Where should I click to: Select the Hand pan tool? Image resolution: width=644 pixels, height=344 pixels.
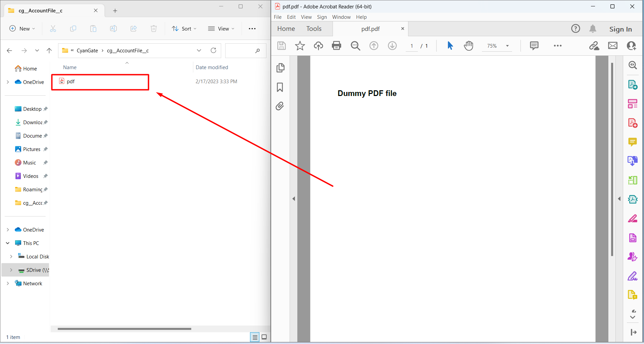[468, 46]
